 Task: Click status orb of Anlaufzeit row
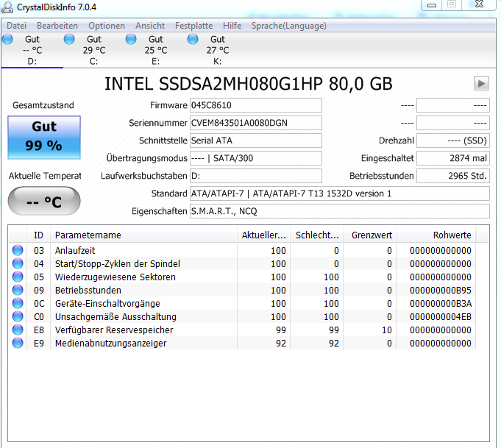pos(18,250)
